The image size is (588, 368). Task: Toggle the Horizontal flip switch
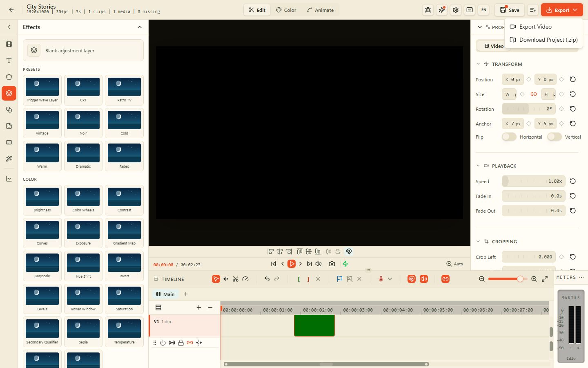click(x=509, y=137)
